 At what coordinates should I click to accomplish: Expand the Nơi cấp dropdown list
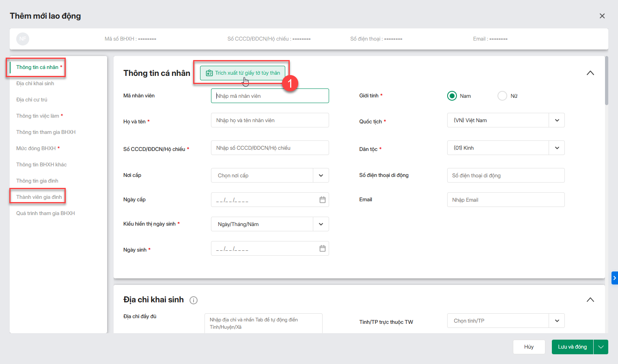tap(321, 176)
